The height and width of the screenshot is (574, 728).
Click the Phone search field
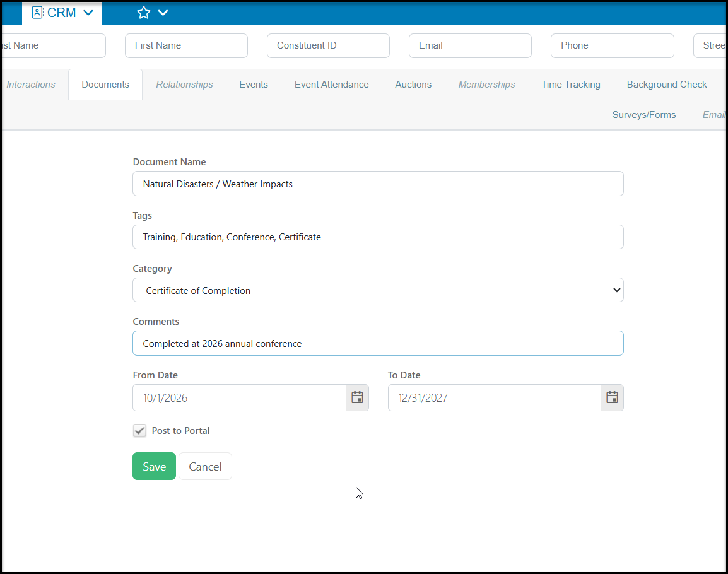[x=613, y=45]
